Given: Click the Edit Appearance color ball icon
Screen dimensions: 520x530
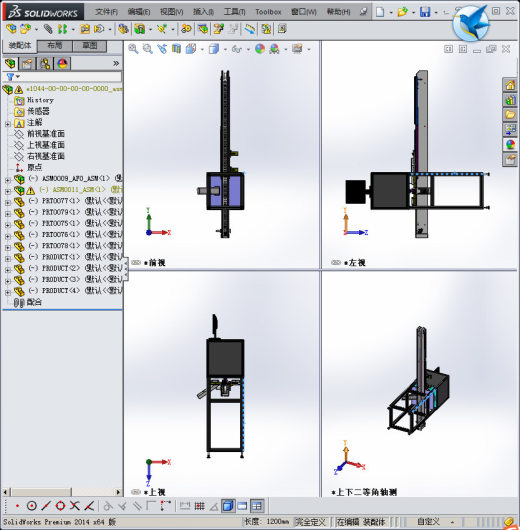Looking at the screenshot, I should click(x=260, y=49).
